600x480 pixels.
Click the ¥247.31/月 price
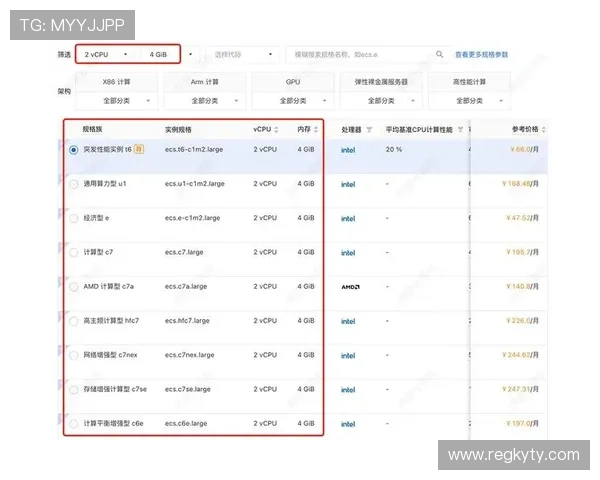click(520, 389)
